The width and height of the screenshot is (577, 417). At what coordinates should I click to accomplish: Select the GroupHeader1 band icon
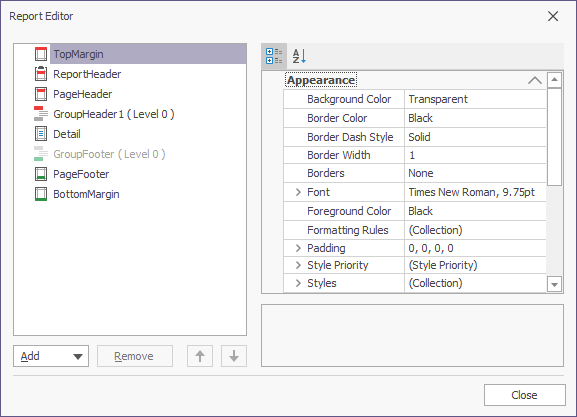(x=41, y=114)
